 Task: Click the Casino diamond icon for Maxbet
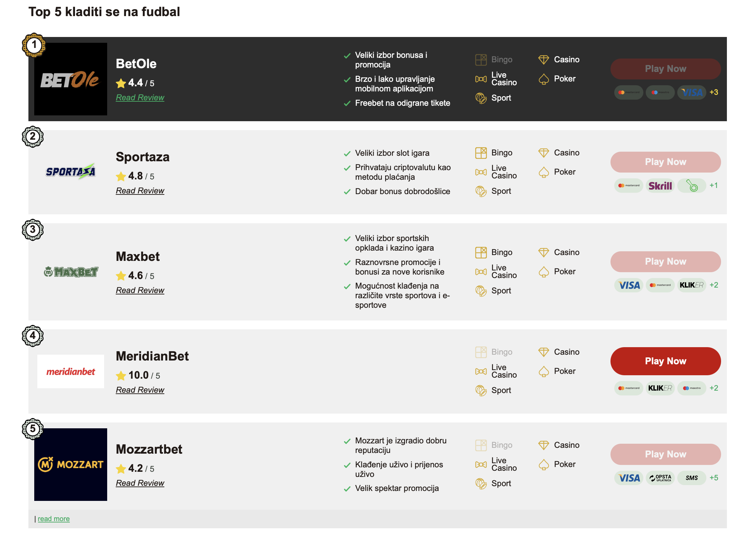click(x=543, y=253)
